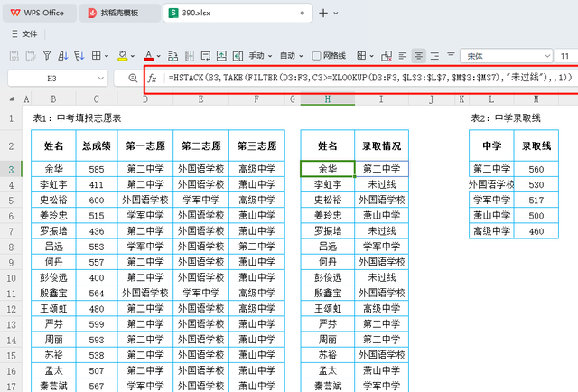Apply the red font color A

pyautogui.click(x=148, y=56)
